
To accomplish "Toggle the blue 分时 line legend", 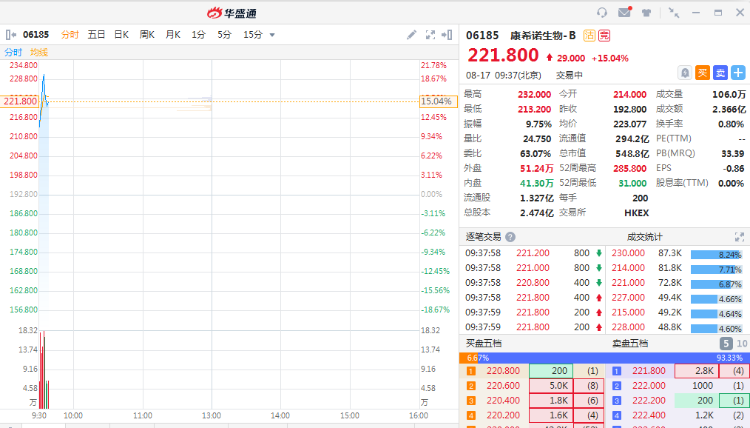I will pyautogui.click(x=13, y=52).
